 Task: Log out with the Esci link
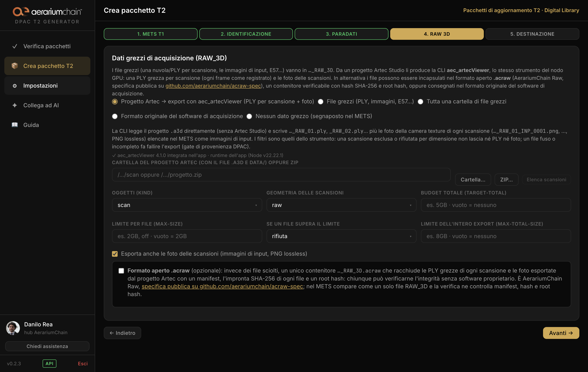[x=83, y=363]
